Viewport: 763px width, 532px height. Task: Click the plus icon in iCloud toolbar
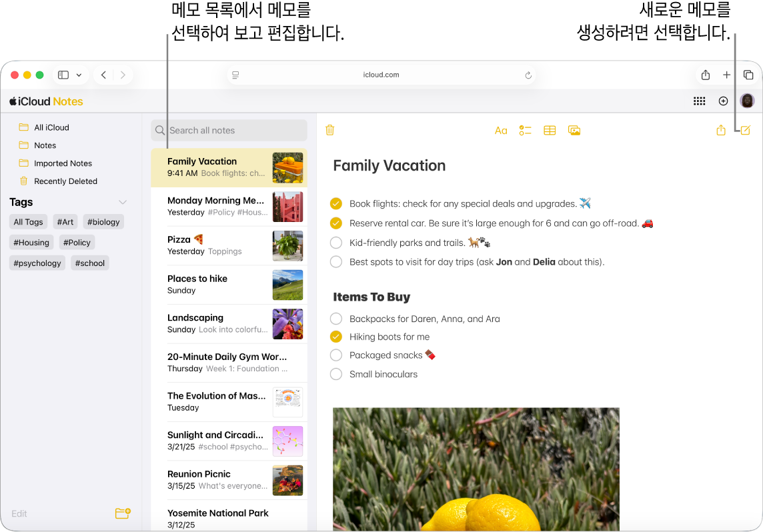coord(723,101)
